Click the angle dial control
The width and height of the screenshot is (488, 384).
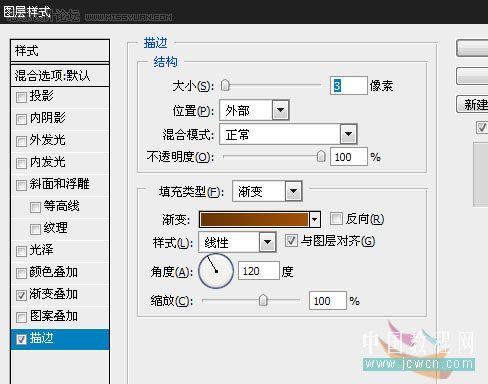[x=216, y=271]
